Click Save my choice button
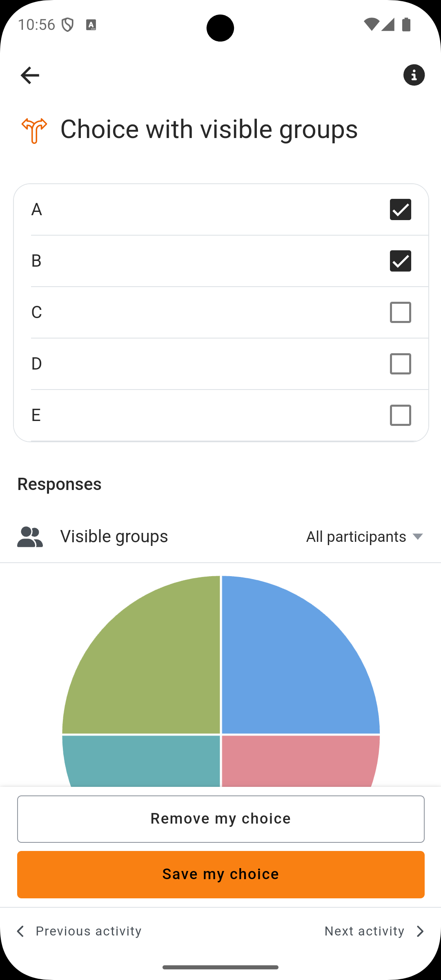This screenshot has width=441, height=980. [221, 874]
